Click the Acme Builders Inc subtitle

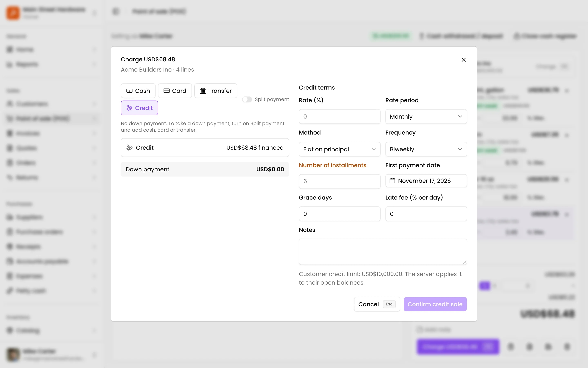(x=157, y=70)
